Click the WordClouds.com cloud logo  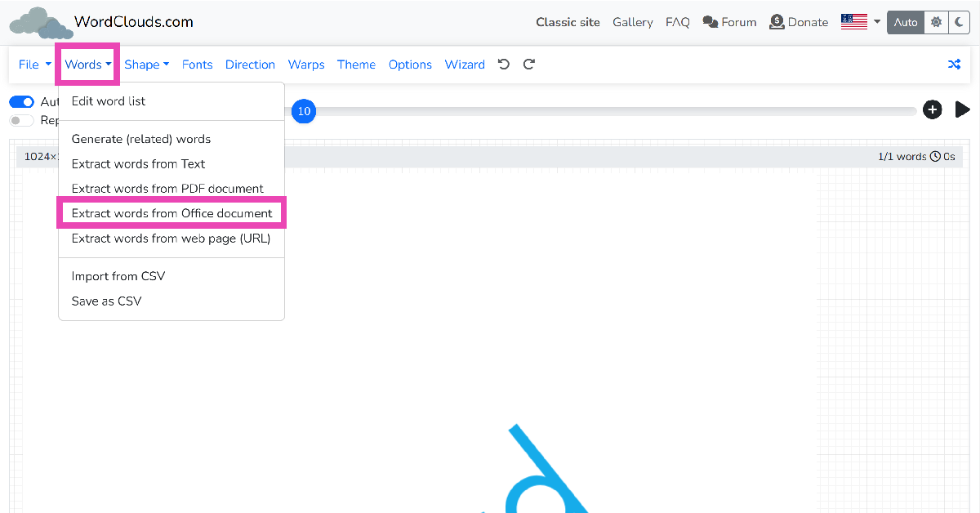41,23
